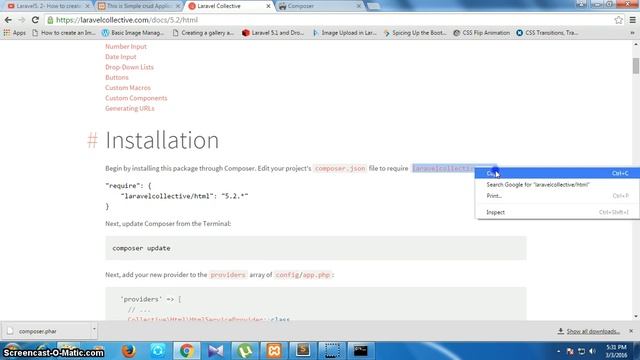Click the network tray icon
Viewport: 640px width, 360px height.
[582, 351]
